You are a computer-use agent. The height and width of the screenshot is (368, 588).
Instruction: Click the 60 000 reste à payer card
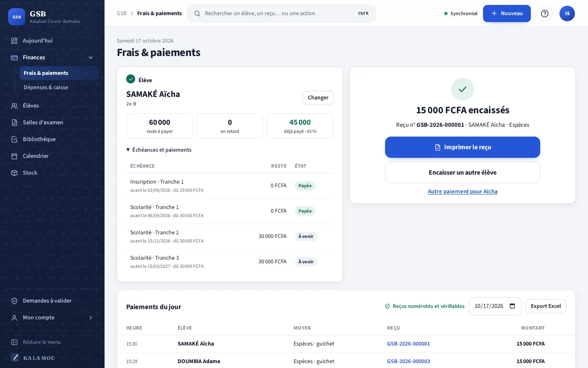[x=160, y=126]
